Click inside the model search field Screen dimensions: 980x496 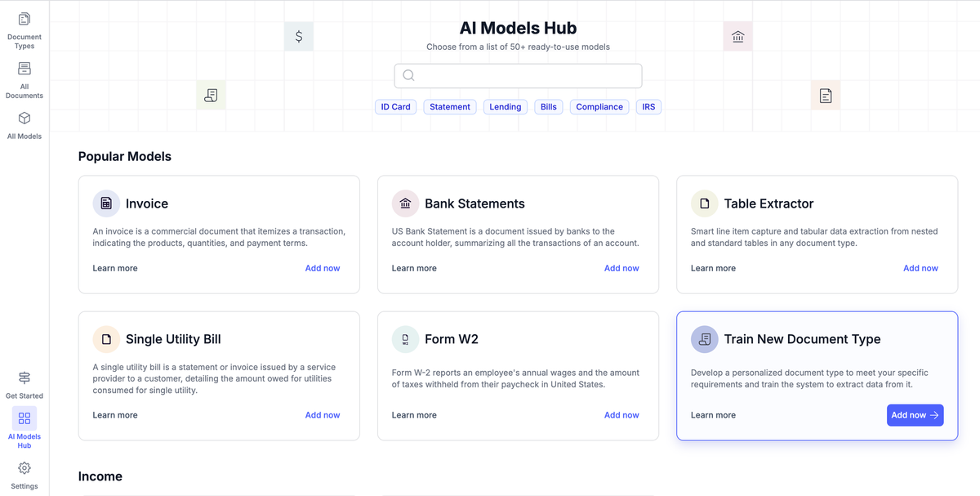point(518,75)
